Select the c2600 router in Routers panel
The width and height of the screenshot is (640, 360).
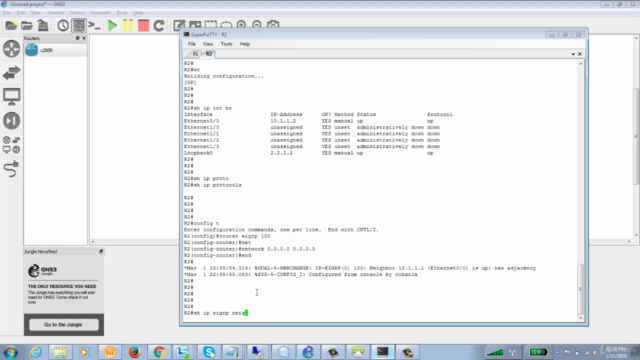tap(55, 50)
